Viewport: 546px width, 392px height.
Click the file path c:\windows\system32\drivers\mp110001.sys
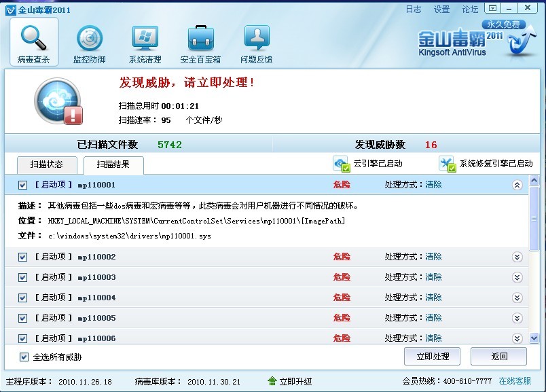pyautogui.click(x=130, y=236)
